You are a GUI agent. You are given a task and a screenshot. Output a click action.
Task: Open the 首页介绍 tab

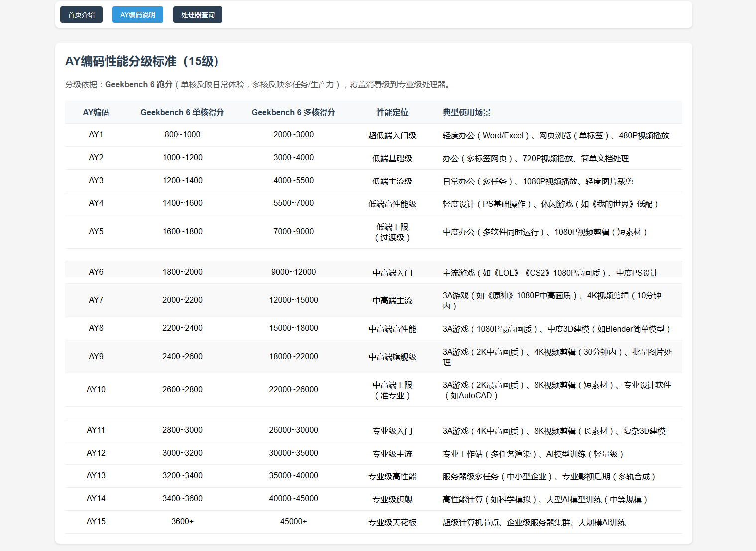click(81, 15)
